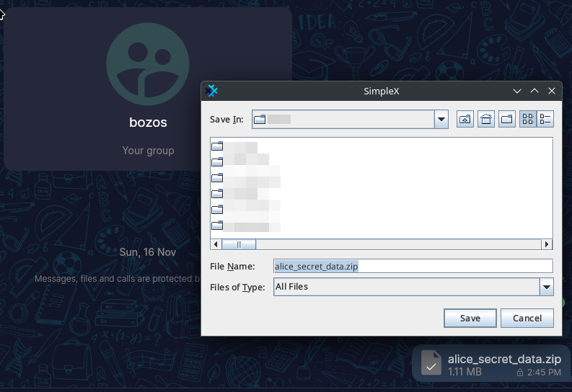Click the Save In combo box folder field
The height and width of the screenshot is (392, 572).
click(x=343, y=120)
